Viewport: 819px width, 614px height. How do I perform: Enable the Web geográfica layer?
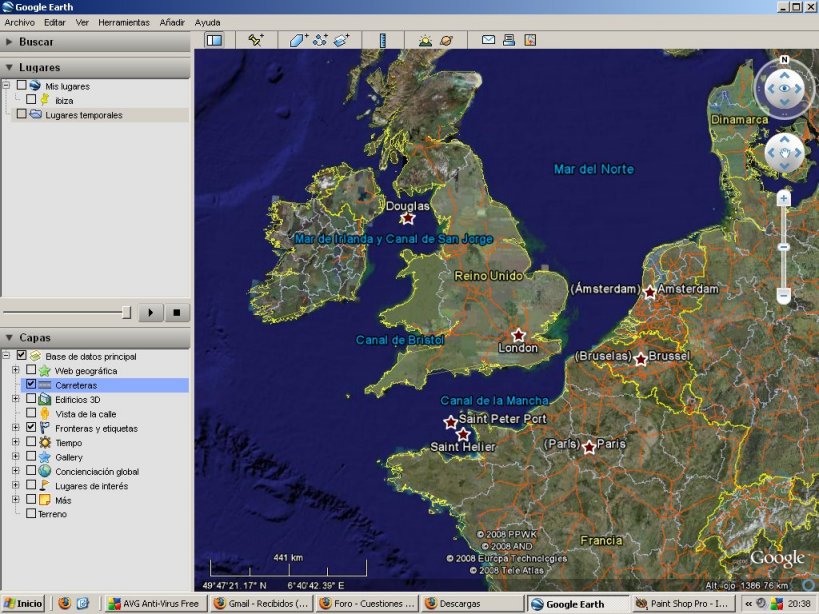click(x=31, y=370)
